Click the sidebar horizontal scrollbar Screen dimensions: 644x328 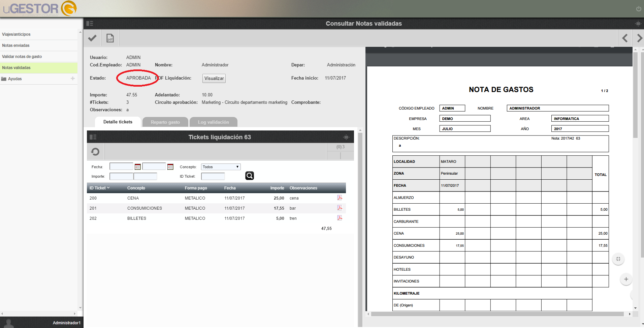click(x=38, y=314)
